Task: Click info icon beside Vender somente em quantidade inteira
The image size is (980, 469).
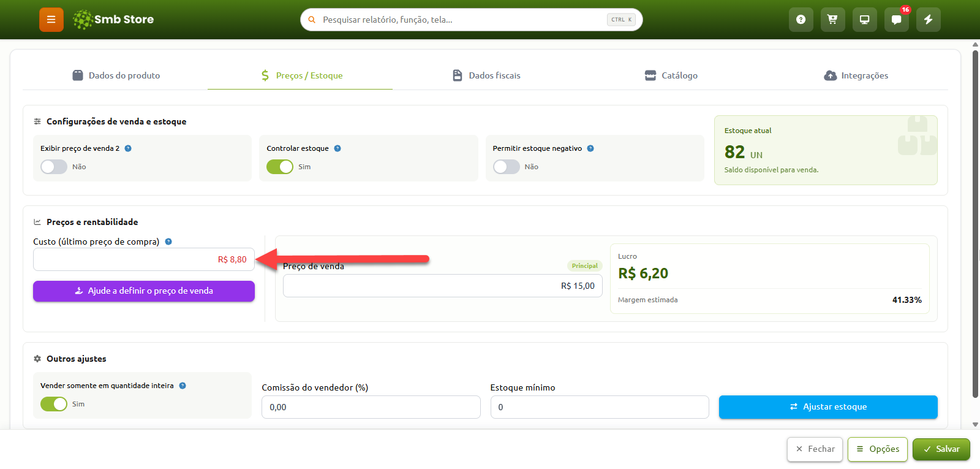Action: point(183,386)
